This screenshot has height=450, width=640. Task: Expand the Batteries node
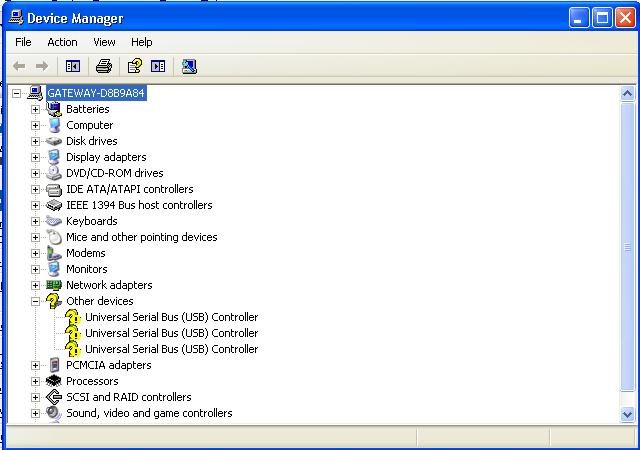(x=36, y=109)
